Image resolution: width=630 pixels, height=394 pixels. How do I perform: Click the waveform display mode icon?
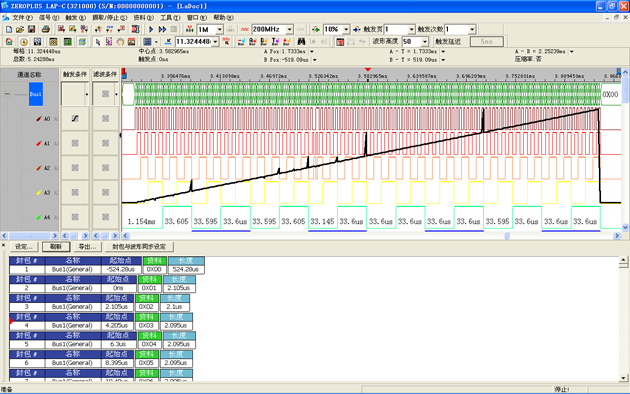(x=147, y=42)
